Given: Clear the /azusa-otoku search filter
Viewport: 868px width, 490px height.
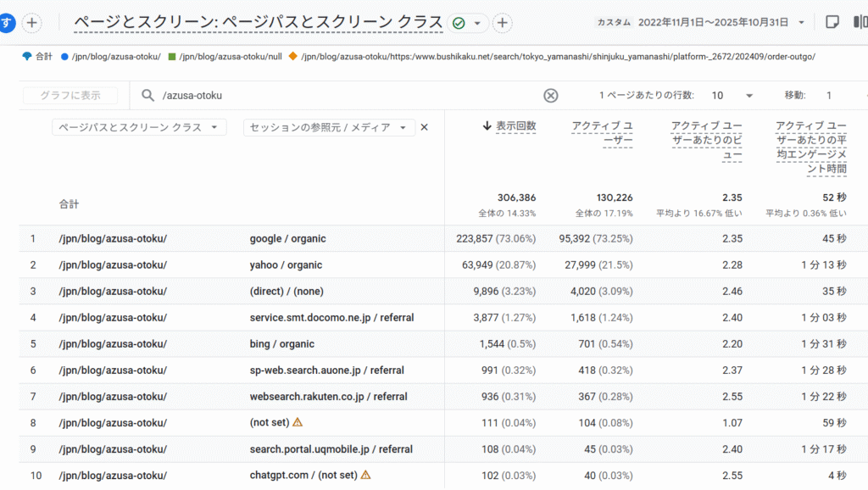Looking at the screenshot, I should pyautogui.click(x=551, y=96).
